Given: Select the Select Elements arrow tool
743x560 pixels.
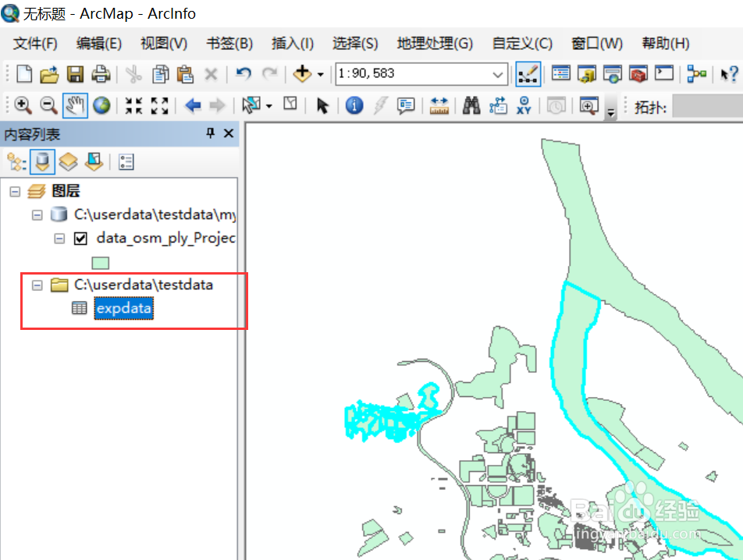Looking at the screenshot, I should click(322, 105).
